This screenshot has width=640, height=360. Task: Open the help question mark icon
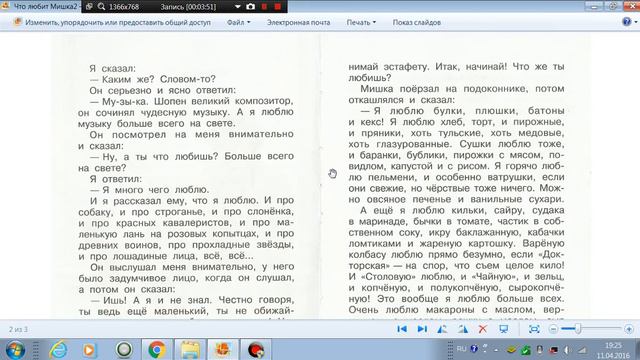click(x=627, y=22)
